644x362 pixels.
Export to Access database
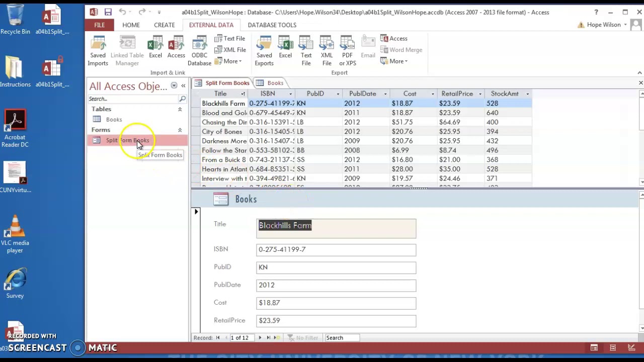pos(394,39)
